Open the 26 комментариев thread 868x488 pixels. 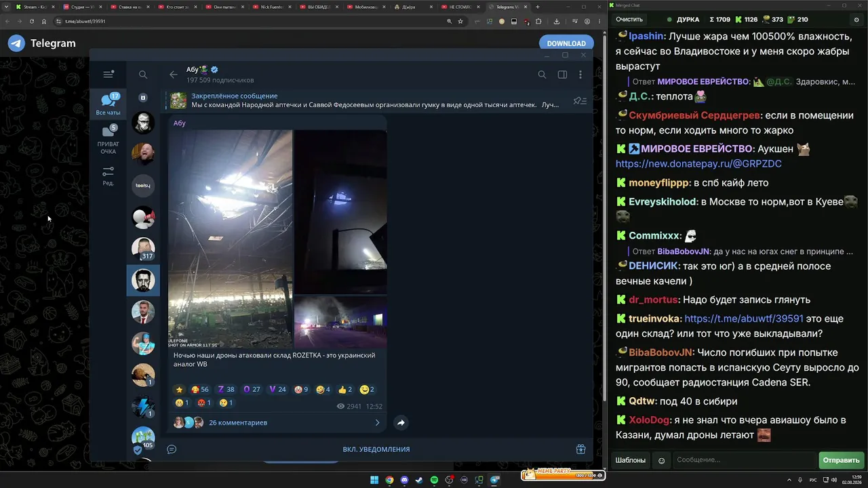238,422
